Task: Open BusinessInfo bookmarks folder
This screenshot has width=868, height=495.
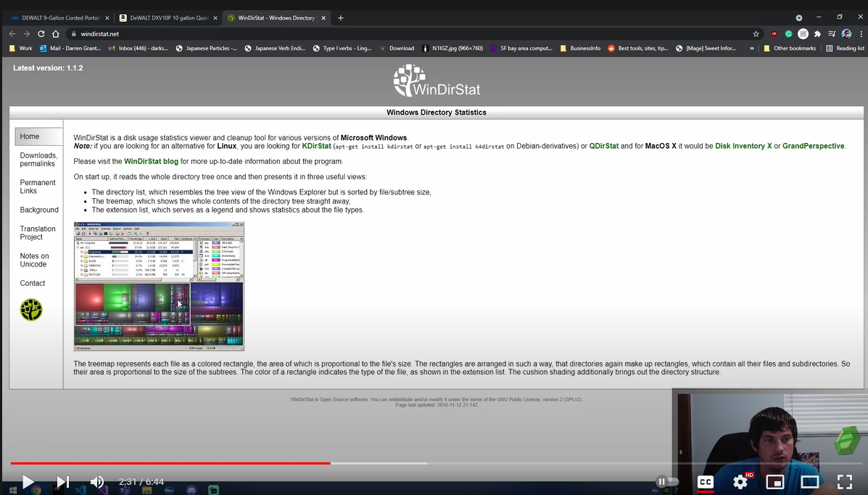Action: click(x=580, y=48)
